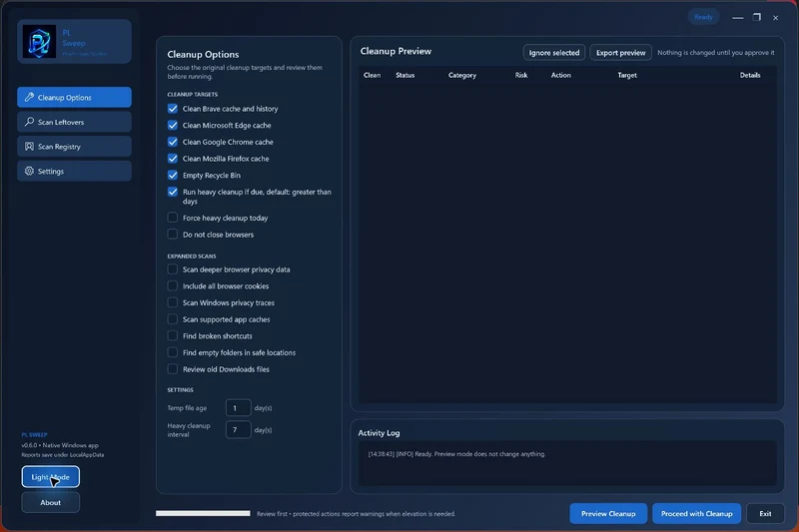Screen dimensions: 799x532
Task: Enable Do not close browsers option
Action: 173,235
